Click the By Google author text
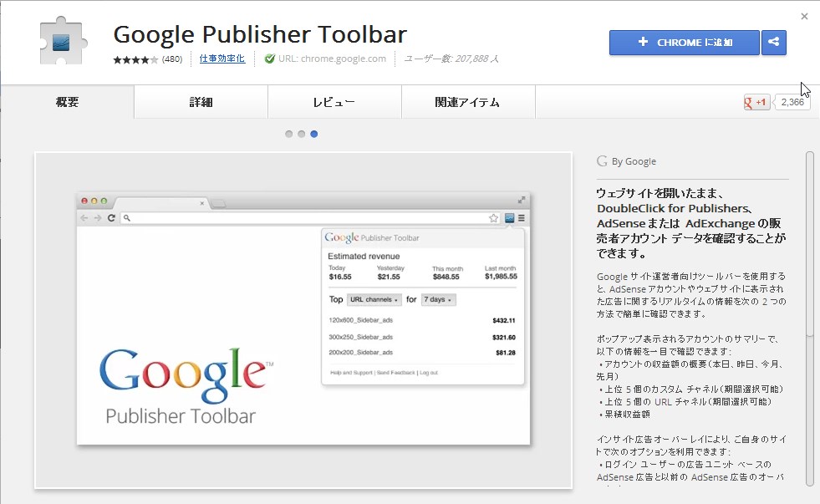 pyautogui.click(x=634, y=161)
